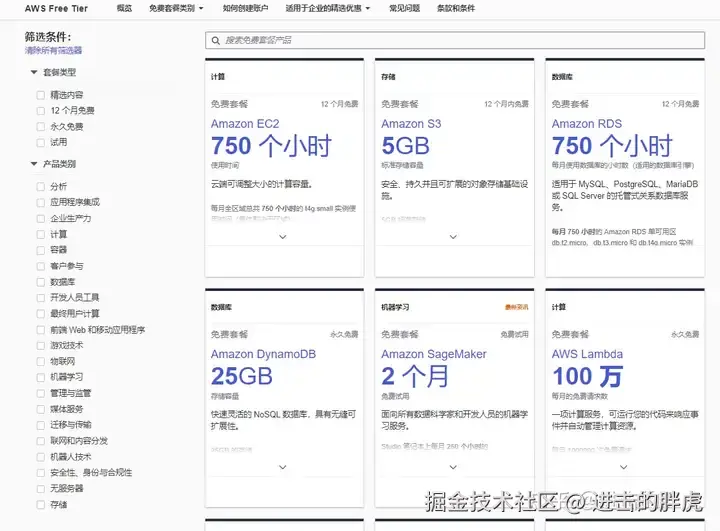Tick the 试用 checkbox
Viewport: 720px width, 531px height.
pyautogui.click(x=41, y=142)
